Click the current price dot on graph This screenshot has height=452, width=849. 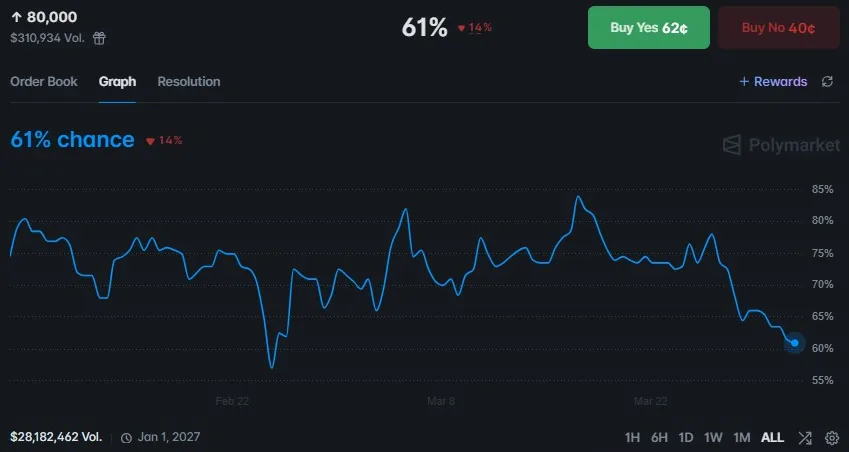pyautogui.click(x=794, y=343)
